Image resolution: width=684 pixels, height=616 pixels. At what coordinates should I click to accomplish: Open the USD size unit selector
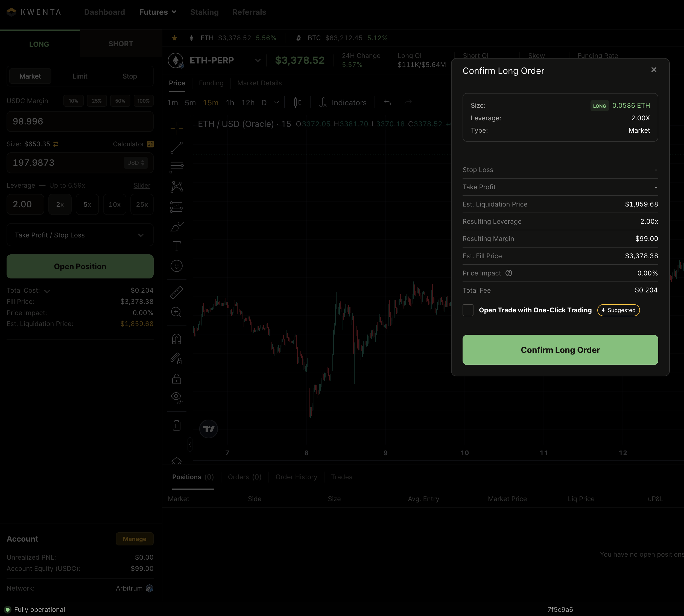click(x=136, y=163)
